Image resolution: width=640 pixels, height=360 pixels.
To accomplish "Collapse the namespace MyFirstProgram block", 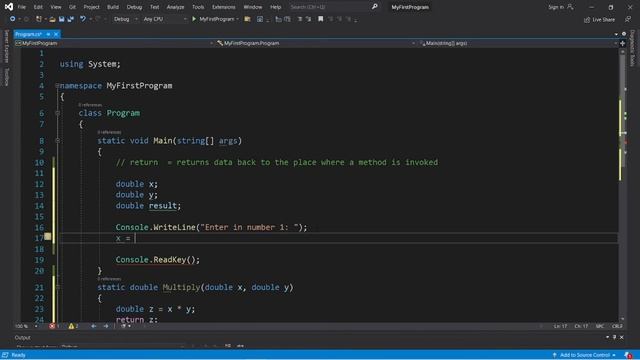I will [x=57, y=86].
